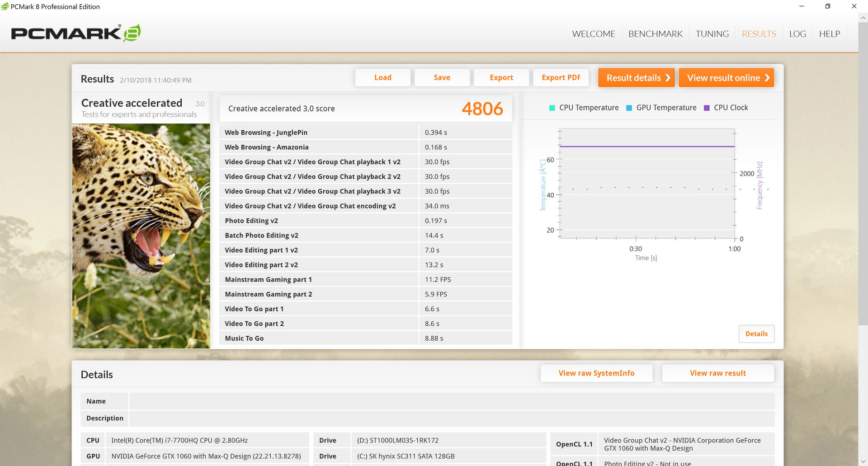Screen dimensions: 868x466
Task: Open the chart Details button
Action: [x=756, y=334]
